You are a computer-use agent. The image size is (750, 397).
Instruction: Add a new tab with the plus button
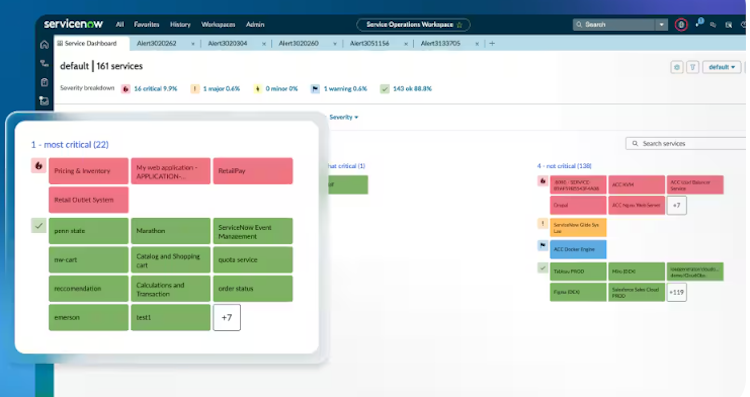(492, 44)
